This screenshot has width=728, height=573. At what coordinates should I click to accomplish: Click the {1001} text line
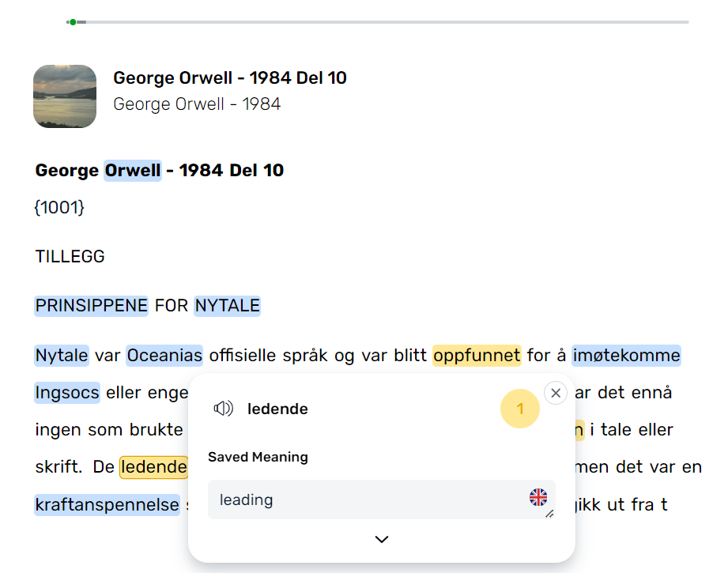(x=60, y=207)
